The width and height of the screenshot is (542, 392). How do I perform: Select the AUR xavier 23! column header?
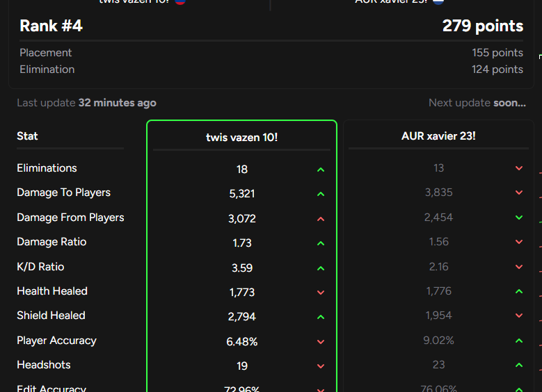click(438, 136)
